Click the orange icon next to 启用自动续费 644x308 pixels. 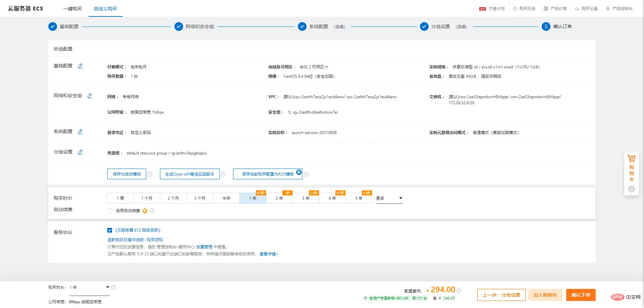(x=145, y=211)
